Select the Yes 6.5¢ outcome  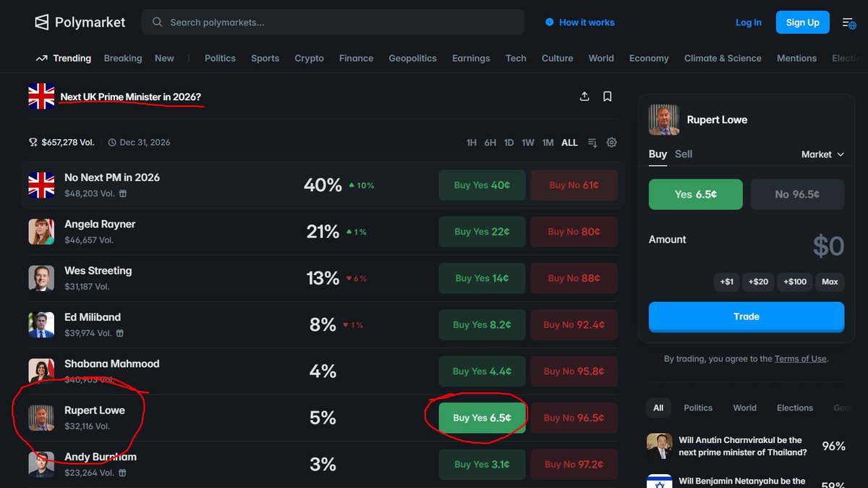(696, 194)
